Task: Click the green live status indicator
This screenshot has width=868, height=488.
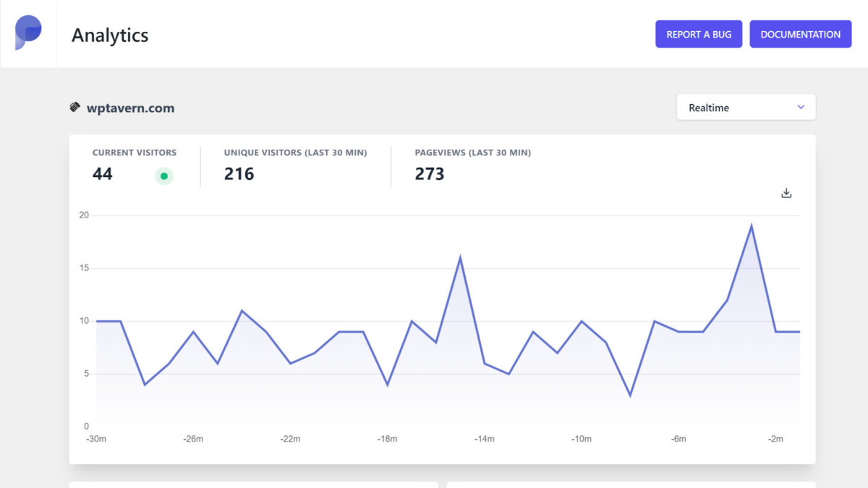Action: coord(164,176)
